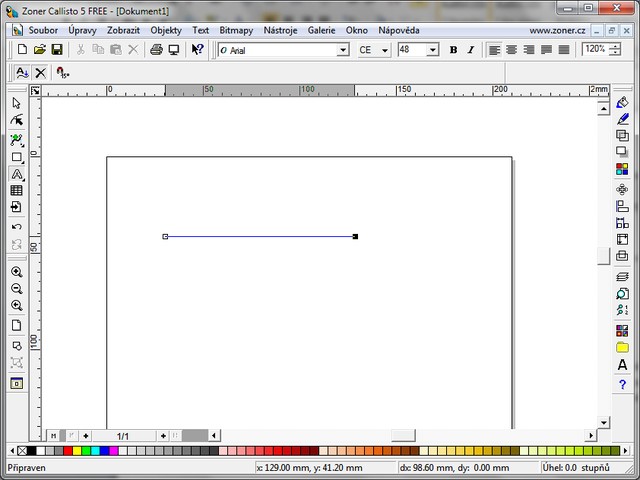Open the Galerie menu

pyautogui.click(x=322, y=30)
